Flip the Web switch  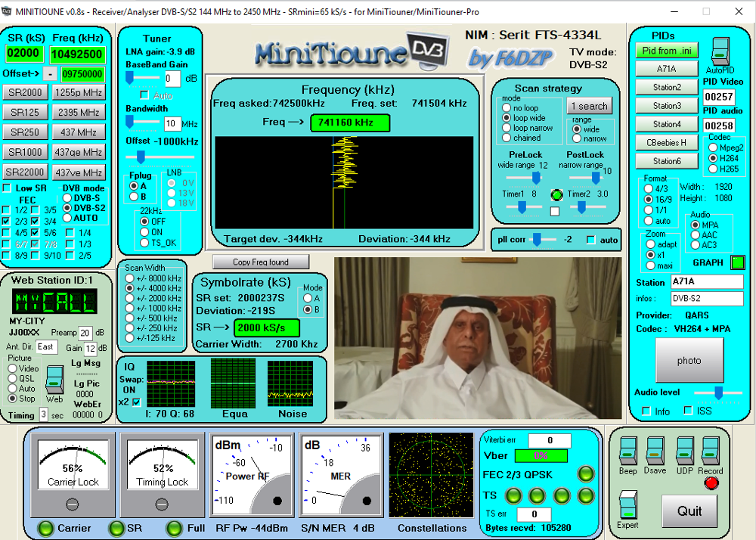(54, 380)
